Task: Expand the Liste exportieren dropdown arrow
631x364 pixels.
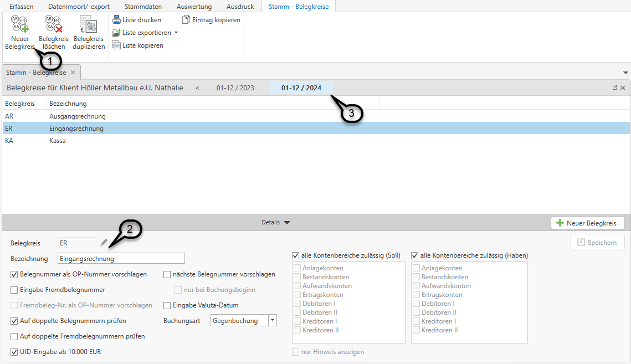Action: [x=176, y=33]
